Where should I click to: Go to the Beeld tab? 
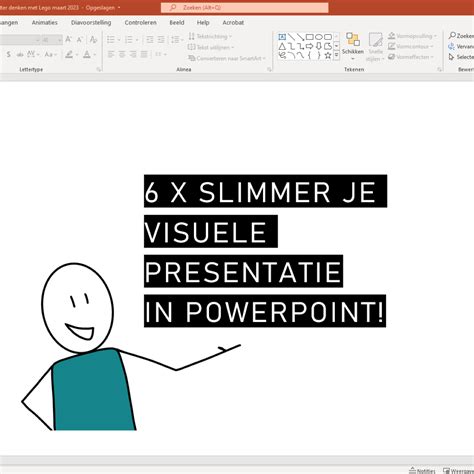point(177,23)
